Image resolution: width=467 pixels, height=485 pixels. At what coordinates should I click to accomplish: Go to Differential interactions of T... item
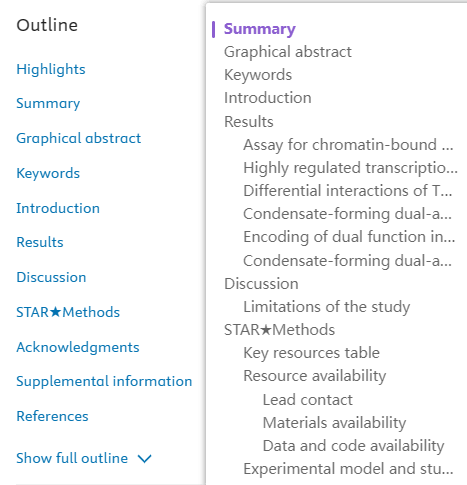pyautogui.click(x=348, y=191)
